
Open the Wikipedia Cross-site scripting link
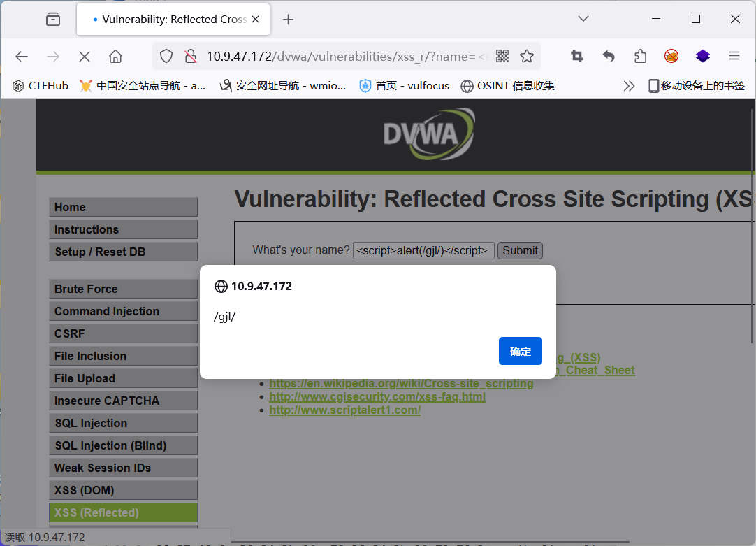point(401,383)
